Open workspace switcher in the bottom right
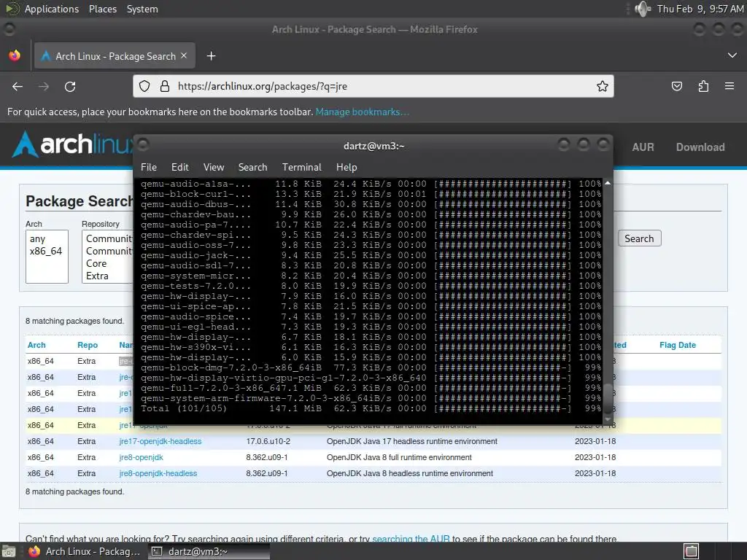This screenshot has width=747, height=560. coord(691,551)
